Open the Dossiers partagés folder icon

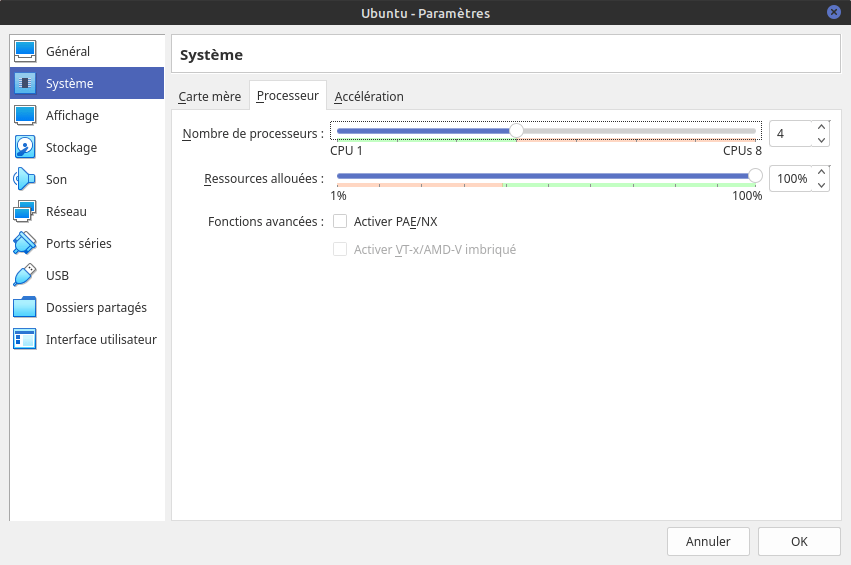[25, 307]
